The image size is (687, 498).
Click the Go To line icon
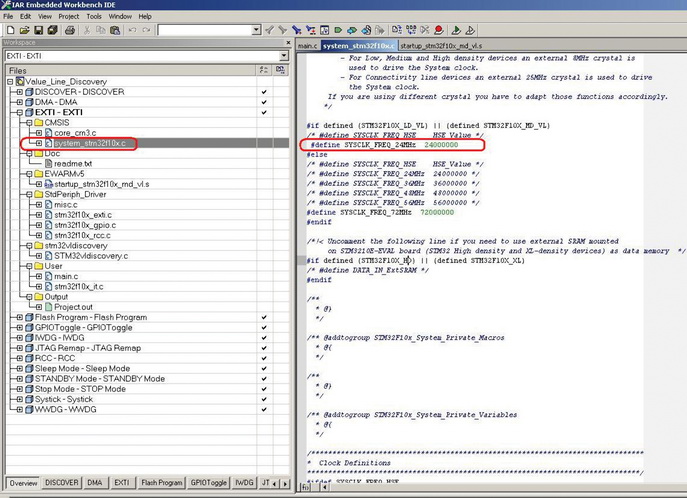click(325, 30)
